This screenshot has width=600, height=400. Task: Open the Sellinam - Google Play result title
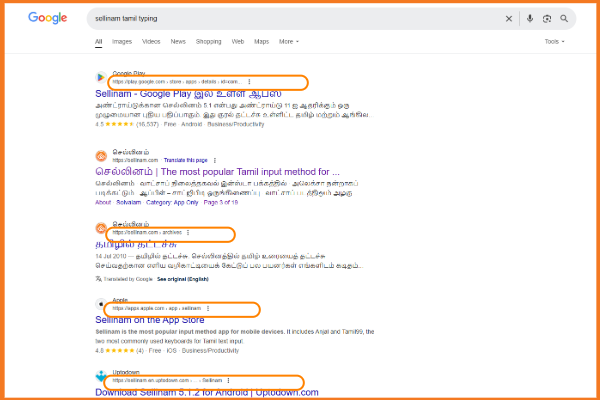tap(188, 93)
